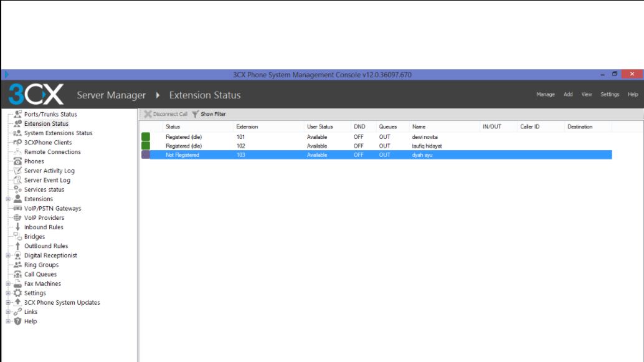Viewport: 644px width, 362px height.
Task: Click the Server Activity Log icon
Action: [x=17, y=171]
